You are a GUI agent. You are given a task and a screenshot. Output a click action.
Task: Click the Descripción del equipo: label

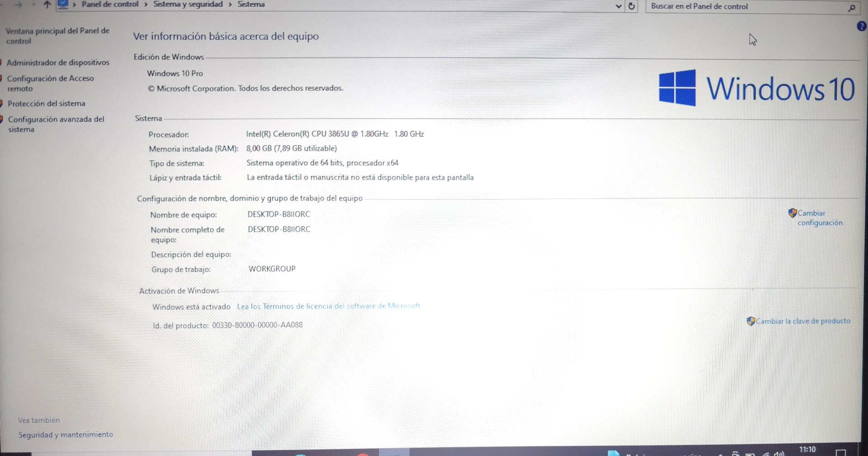point(191,255)
